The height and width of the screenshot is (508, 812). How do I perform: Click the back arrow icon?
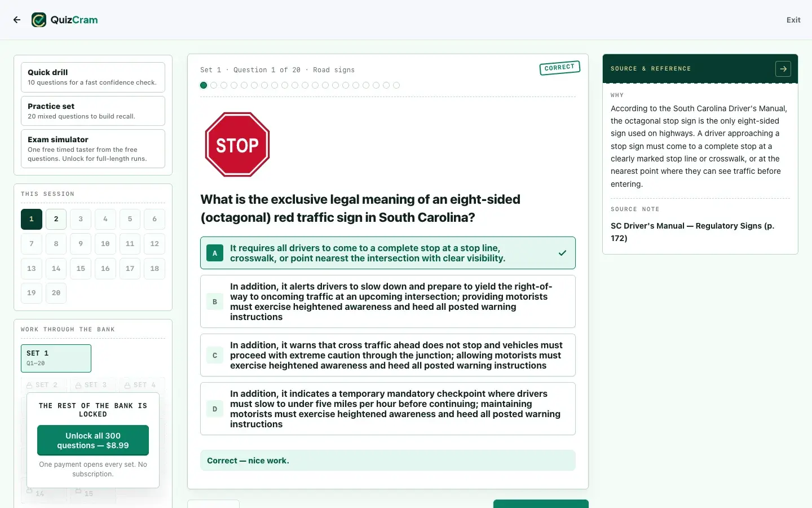pyautogui.click(x=17, y=20)
